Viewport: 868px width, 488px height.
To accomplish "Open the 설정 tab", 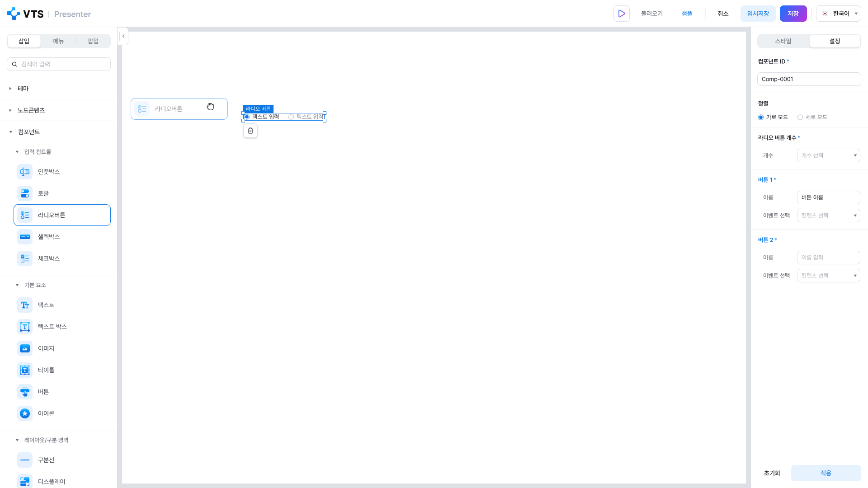I will pyautogui.click(x=835, y=41).
